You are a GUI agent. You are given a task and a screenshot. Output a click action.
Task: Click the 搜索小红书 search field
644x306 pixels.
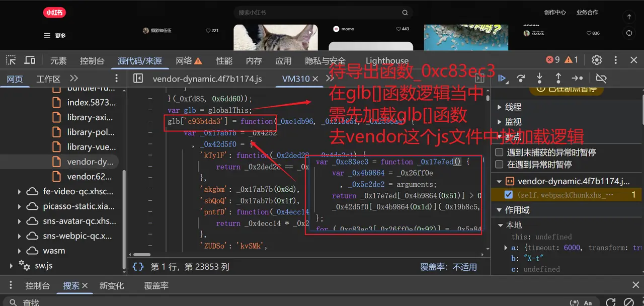point(317,12)
